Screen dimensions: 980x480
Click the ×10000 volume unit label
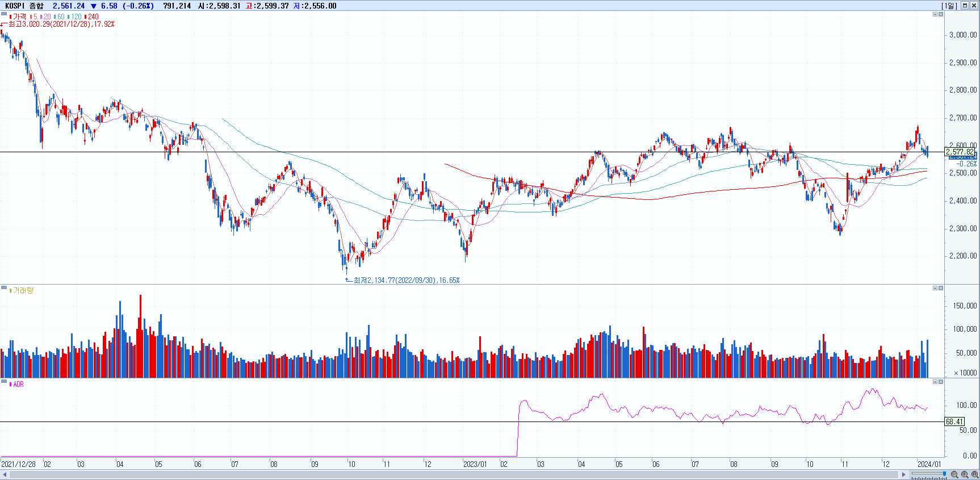tap(965, 373)
